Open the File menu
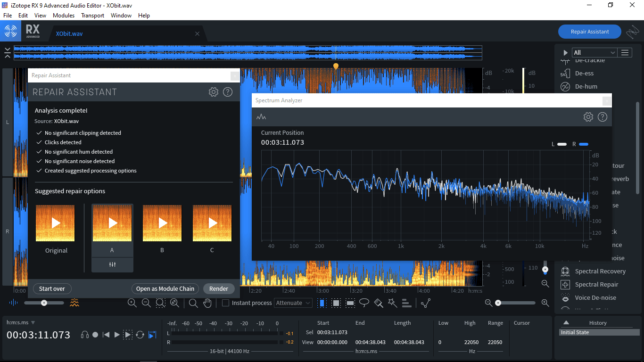 point(8,16)
